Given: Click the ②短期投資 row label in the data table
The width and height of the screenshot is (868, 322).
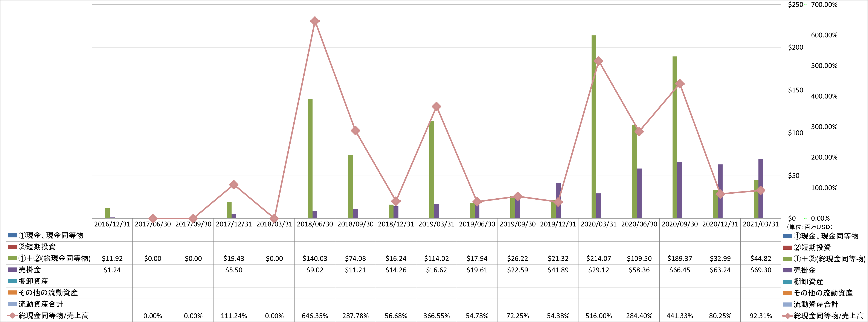Looking at the screenshot, I should pyautogui.click(x=37, y=247).
